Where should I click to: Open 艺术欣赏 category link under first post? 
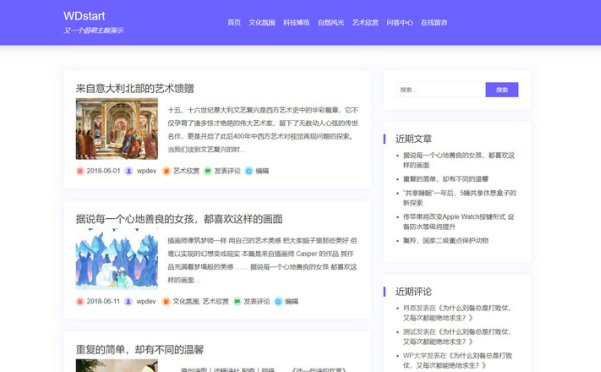[x=186, y=171]
